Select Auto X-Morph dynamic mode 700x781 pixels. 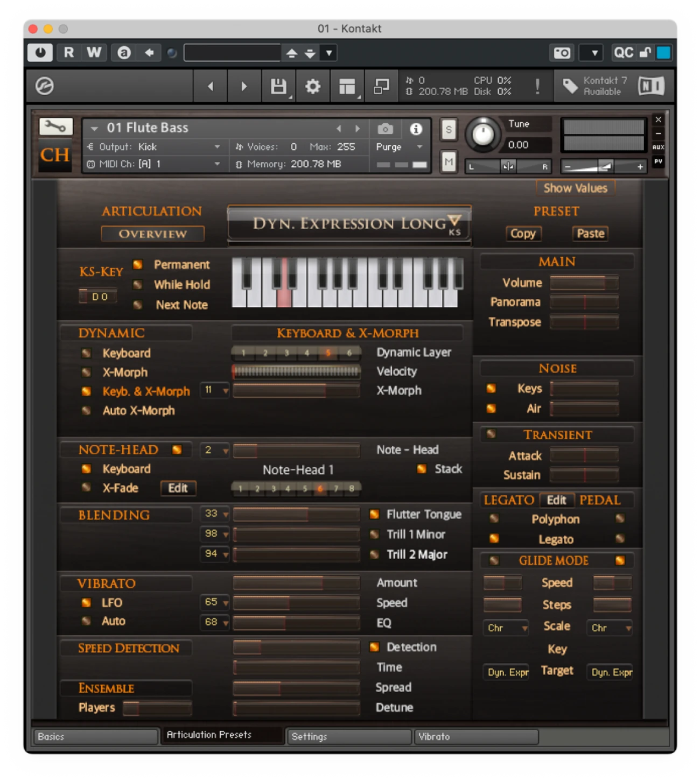[86, 410]
